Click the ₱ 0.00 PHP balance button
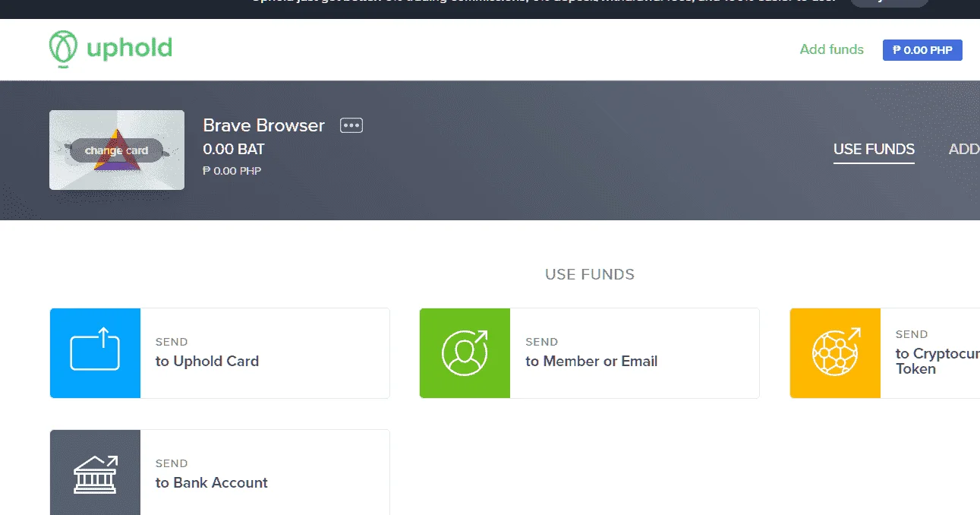The height and width of the screenshot is (515, 980). pyautogui.click(x=922, y=50)
